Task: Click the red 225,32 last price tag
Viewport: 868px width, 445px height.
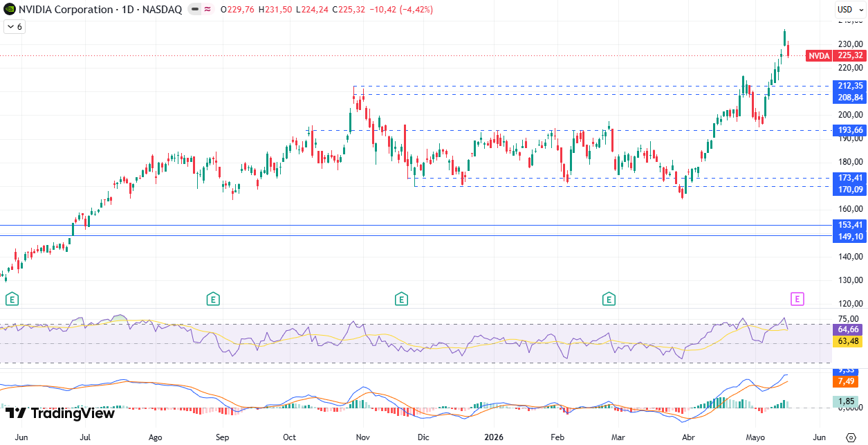Action: click(850, 55)
